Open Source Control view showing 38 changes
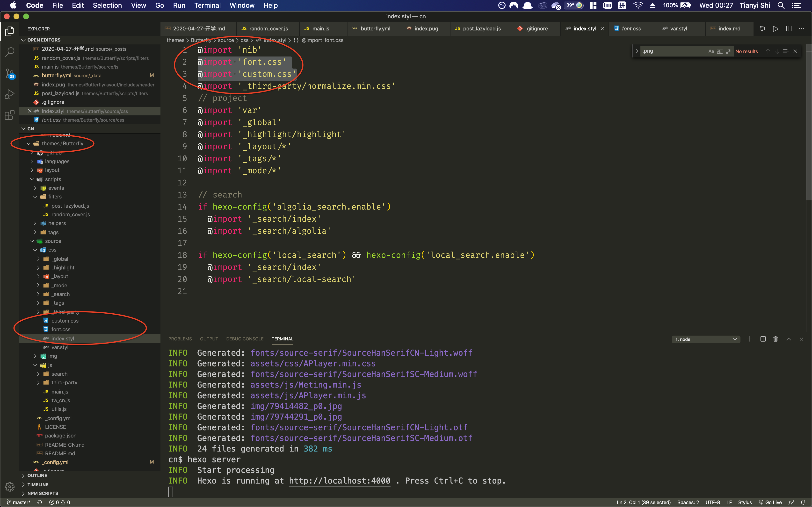812x507 pixels. pyautogui.click(x=9, y=73)
